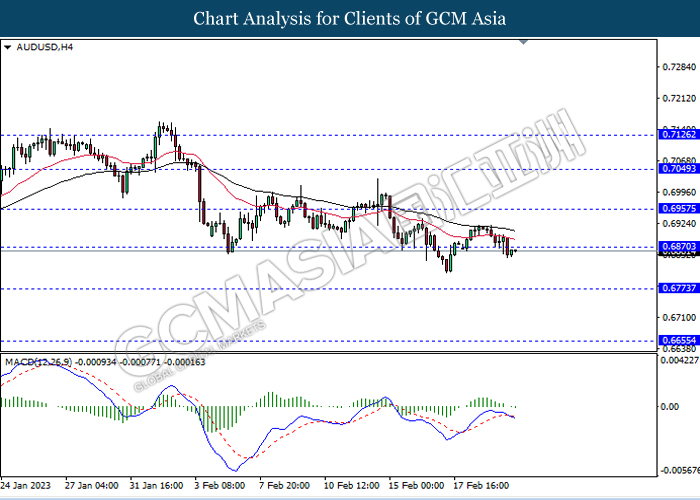Select the 0.70493 price level label
700x500 pixels.
(x=679, y=169)
